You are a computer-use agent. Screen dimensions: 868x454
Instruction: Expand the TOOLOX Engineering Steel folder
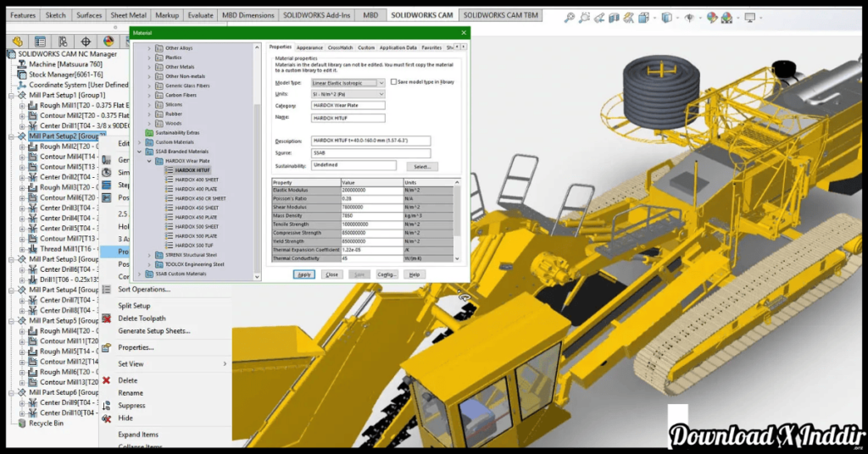[x=149, y=264]
